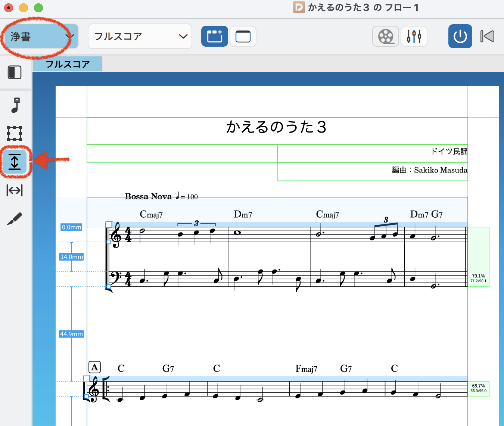Screen dimensions: 504x426
Task: Open the フルスコア layout selector dropdown
Action: click(x=140, y=37)
